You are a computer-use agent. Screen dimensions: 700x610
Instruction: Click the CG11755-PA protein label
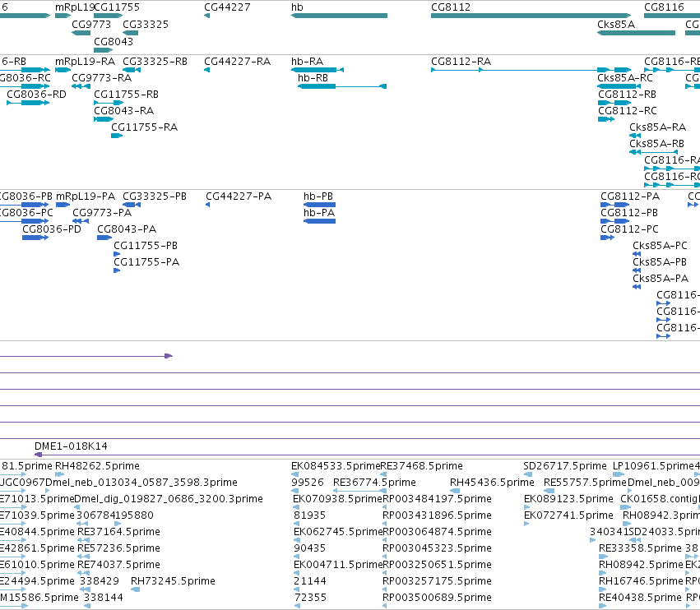146,263
